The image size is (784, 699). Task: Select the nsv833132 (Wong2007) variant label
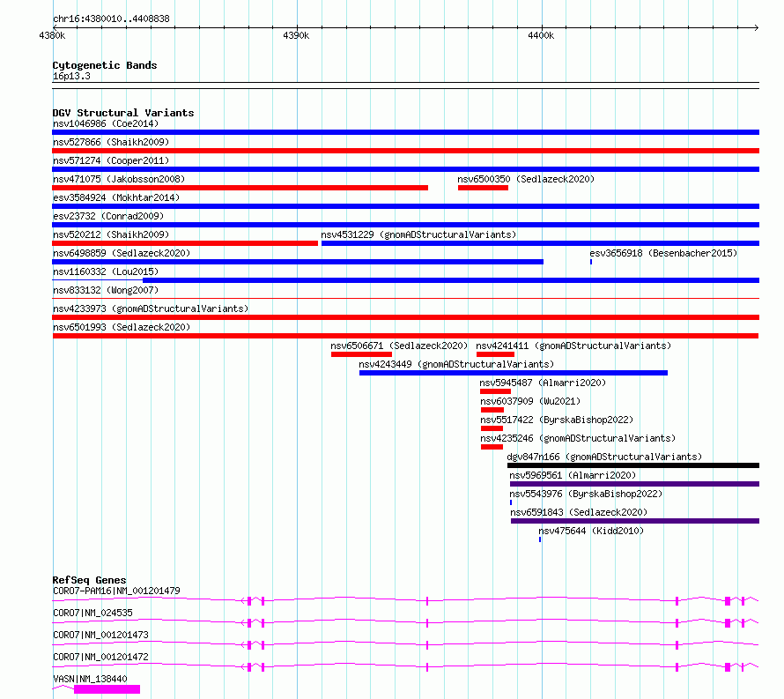coord(106,290)
